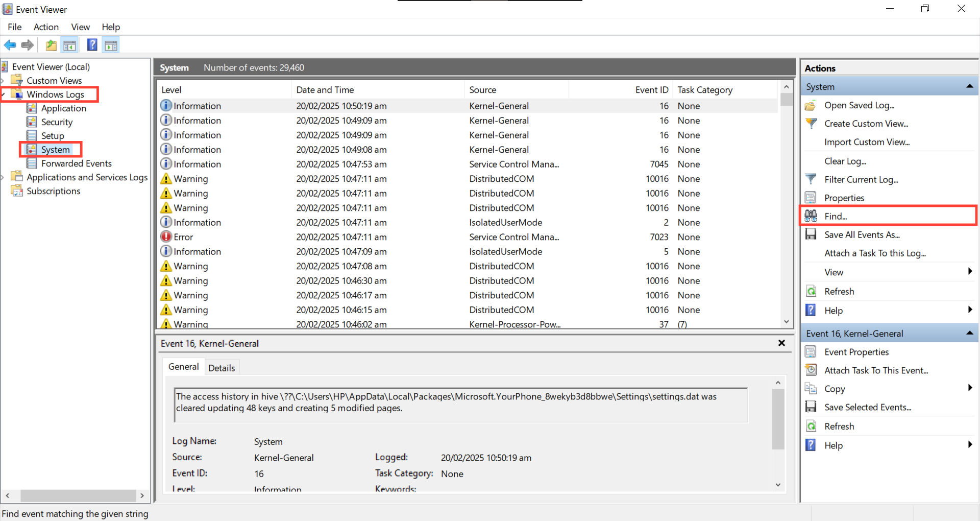
Task: Open the Copy submenu arrow
Action: tap(970, 388)
